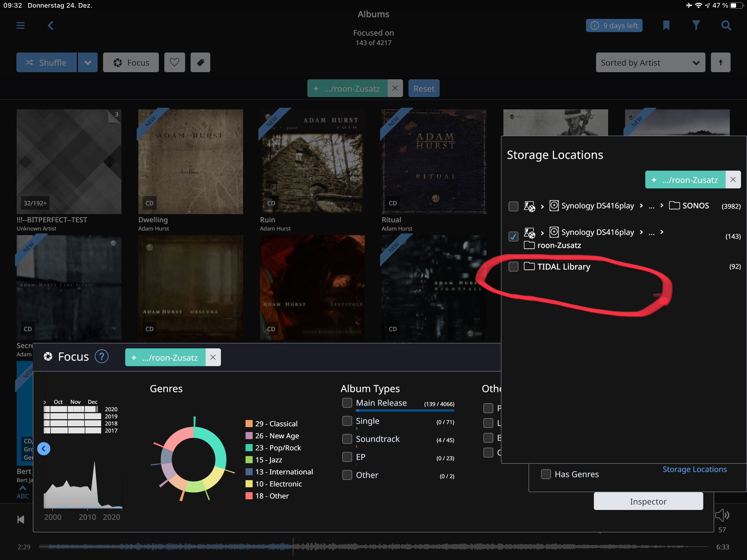The height and width of the screenshot is (560, 747).
Task: Open the tags icon button
Action: click(200, 63)
